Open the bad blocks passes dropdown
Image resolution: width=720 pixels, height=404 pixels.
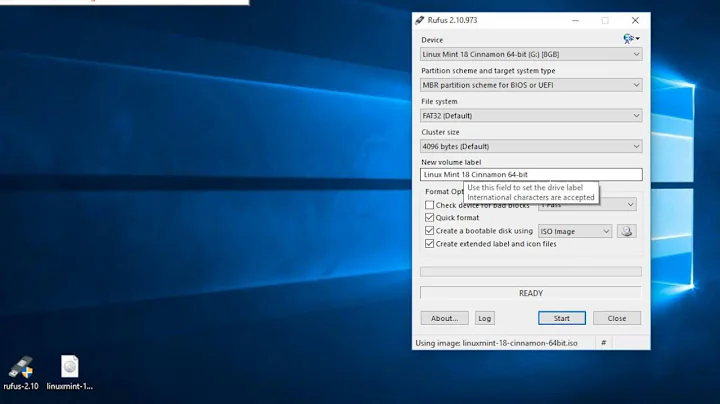point(587,205)
